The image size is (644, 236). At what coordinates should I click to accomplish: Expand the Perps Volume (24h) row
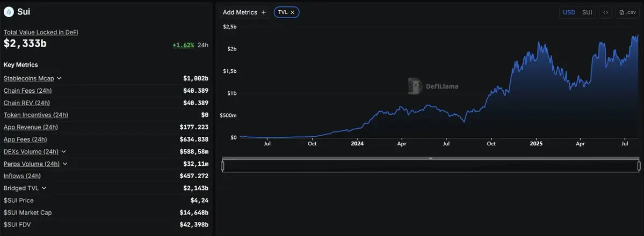65,164
